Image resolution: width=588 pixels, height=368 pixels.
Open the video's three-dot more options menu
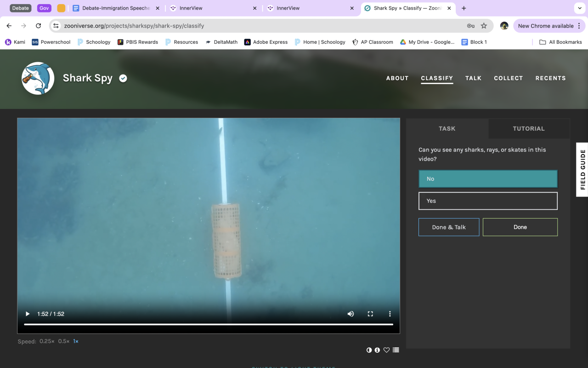click(x=390, y=314)
